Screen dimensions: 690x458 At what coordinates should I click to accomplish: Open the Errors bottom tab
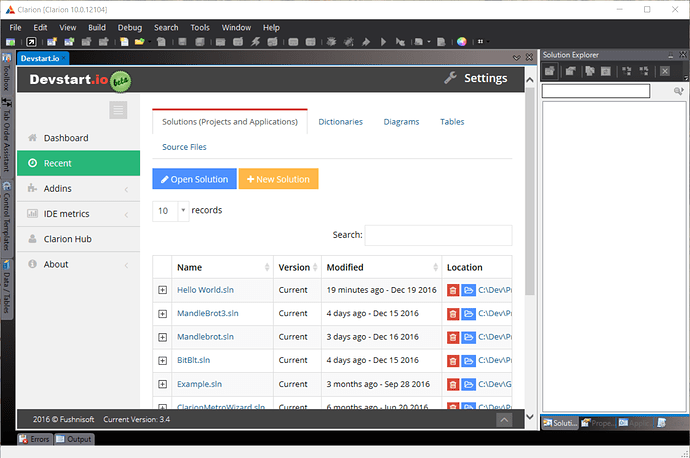coord(35,439)
